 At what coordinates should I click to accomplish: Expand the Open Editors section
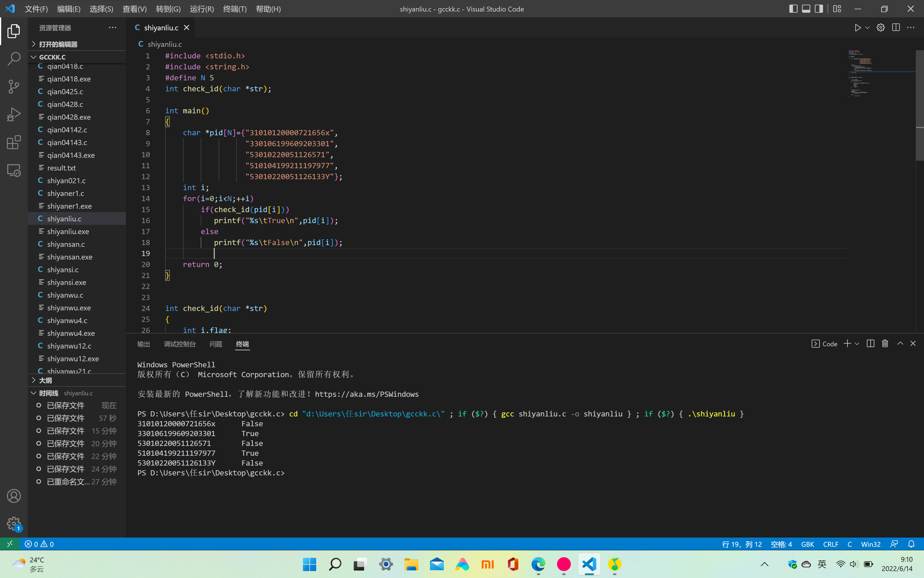[x=77, y=44]
